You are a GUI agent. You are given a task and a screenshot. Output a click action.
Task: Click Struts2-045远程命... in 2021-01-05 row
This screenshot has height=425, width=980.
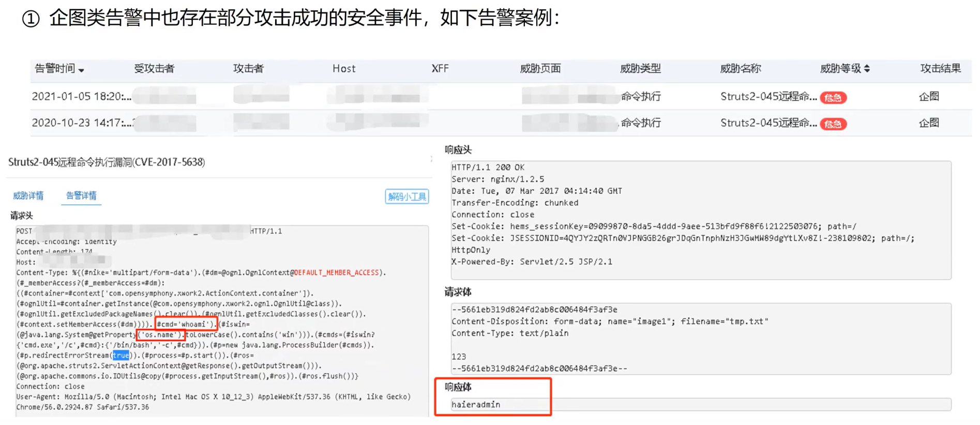coord(768,96)
